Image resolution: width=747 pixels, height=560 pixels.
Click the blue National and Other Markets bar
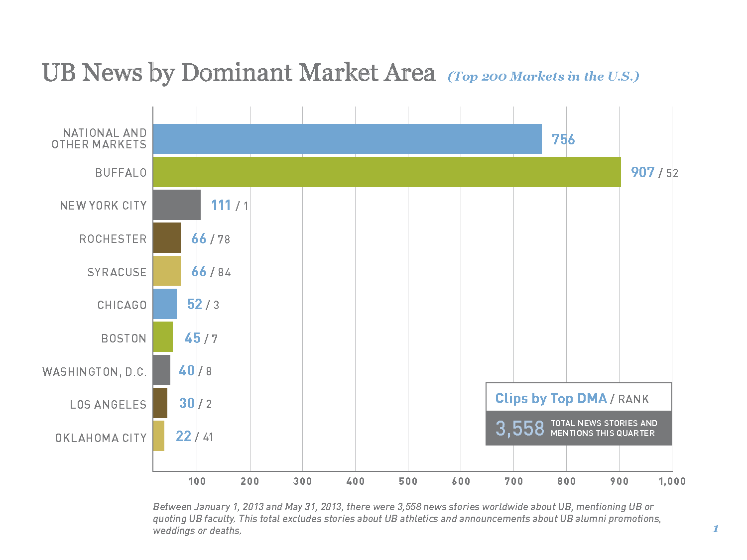click(347, 139)
